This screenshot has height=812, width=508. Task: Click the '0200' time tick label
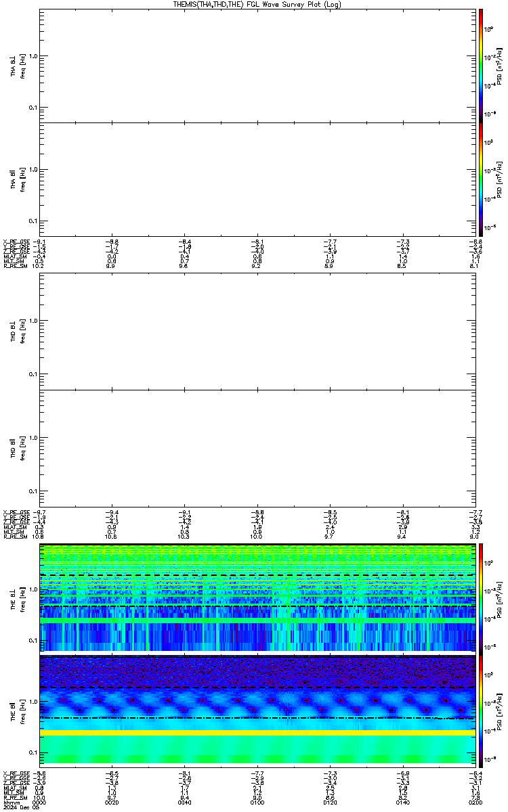474,803
